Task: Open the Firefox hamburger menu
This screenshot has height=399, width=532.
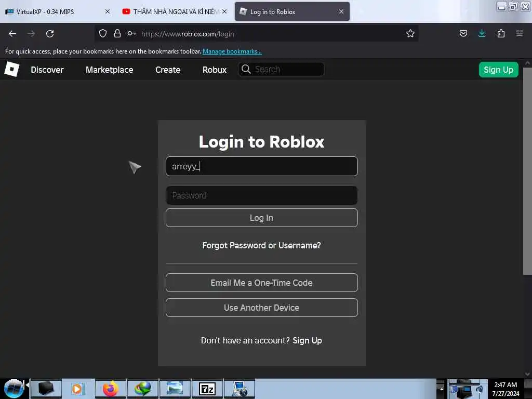Action: pos(520,33)
